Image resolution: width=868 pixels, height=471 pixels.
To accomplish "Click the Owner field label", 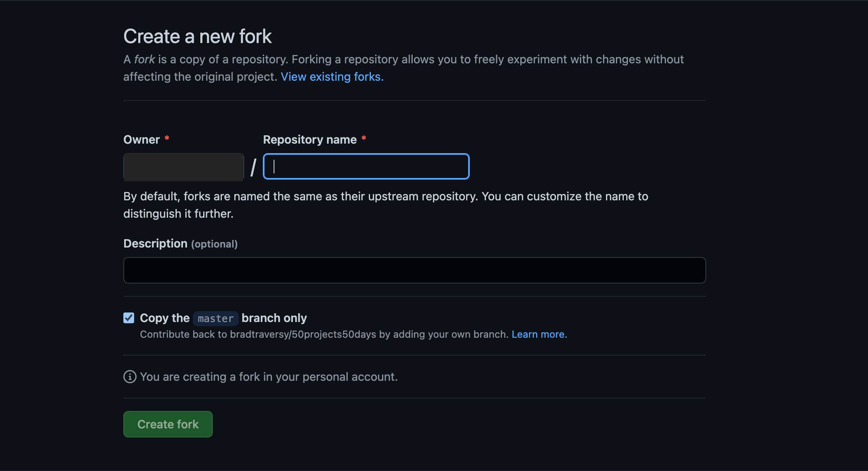I will click(142, 139).
